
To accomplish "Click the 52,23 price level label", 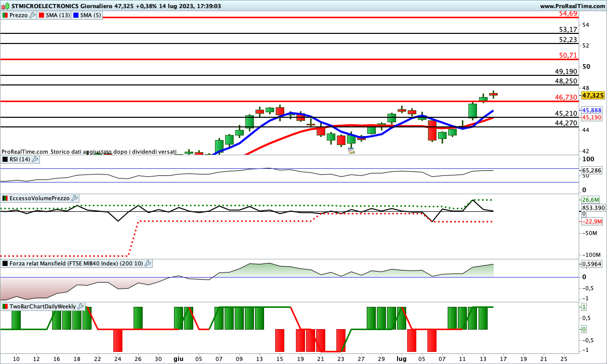I will pyautogui.click(x=568, y=39).
